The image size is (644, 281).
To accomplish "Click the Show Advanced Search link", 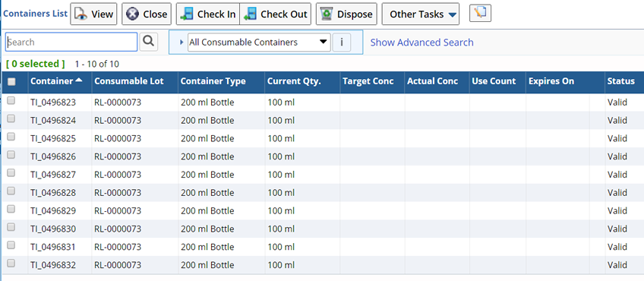I will click(421, 43).
